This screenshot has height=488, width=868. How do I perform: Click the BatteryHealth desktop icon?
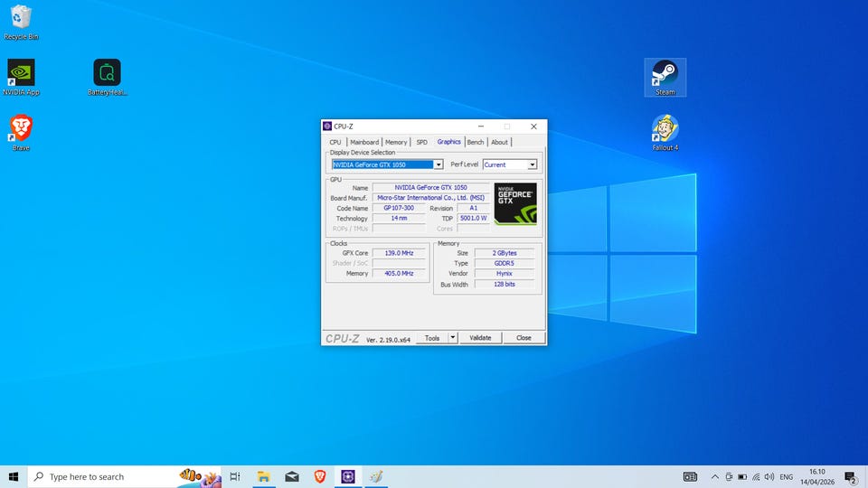click(107, 73)
